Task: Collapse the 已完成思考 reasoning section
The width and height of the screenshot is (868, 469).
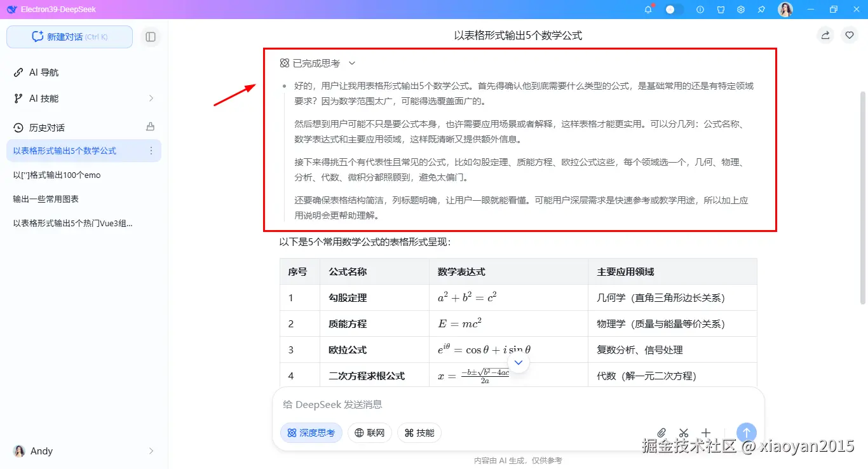Action: tap(318, 64)
